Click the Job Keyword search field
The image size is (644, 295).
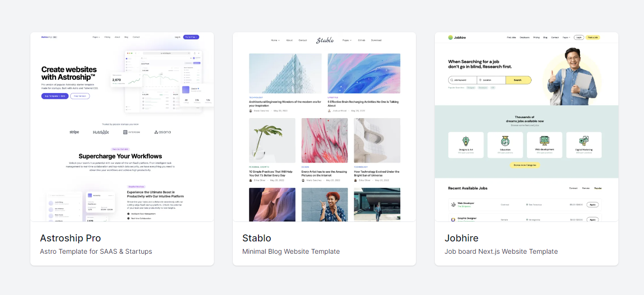point(463,80)
